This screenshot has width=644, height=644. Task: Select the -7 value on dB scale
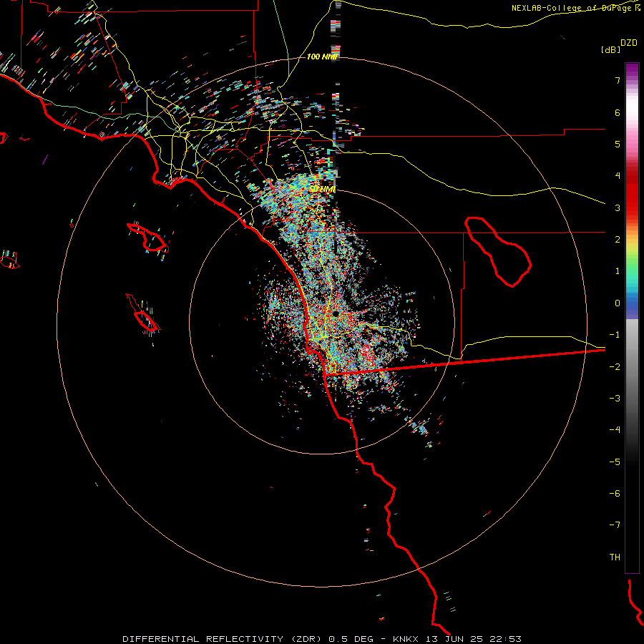click(x=615, y=525)
